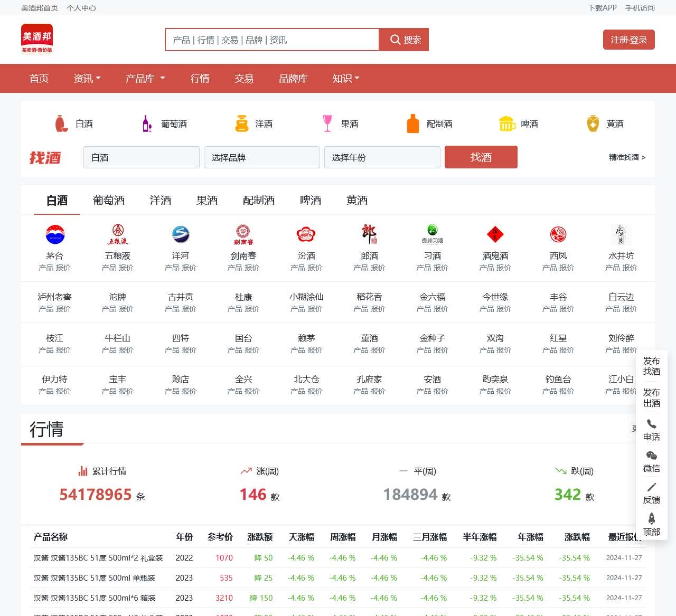This screenshot has width=676, height=616.
Task: Open the 美酒邦首页 top link
Action: coord(40,8)
